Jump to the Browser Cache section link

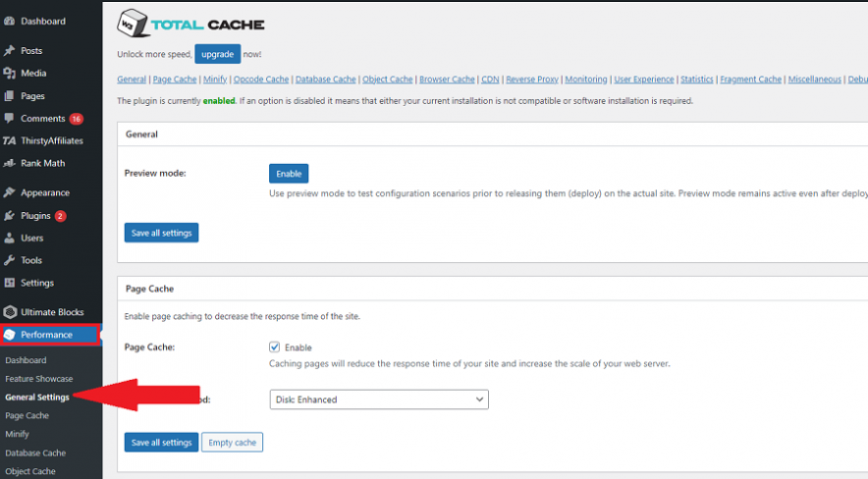coord(447,80)
